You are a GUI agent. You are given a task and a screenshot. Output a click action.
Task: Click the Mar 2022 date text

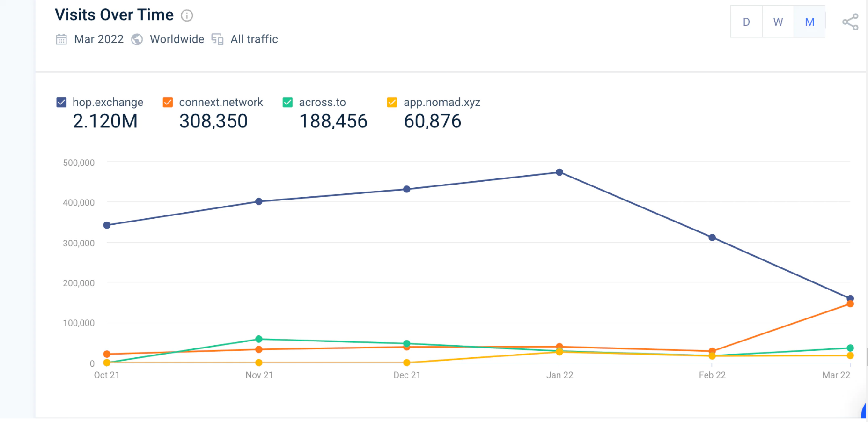tap(99, 39)
